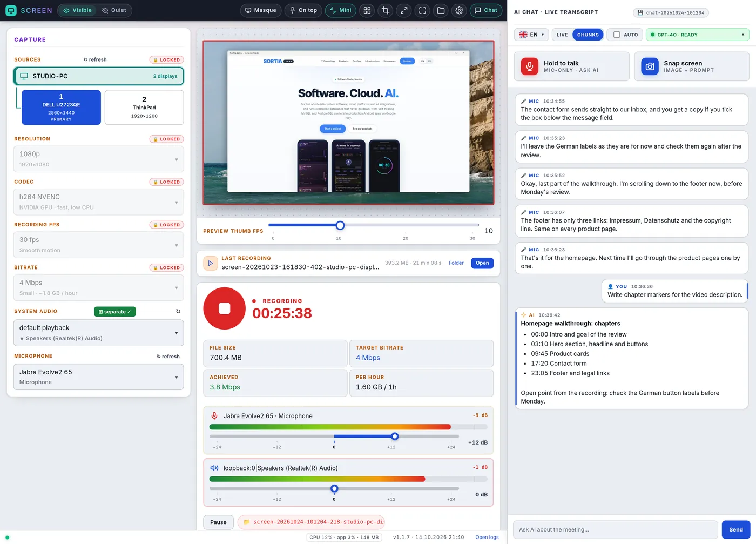
Task: Click the chat file save icon
Action: (x=640, y=13)
